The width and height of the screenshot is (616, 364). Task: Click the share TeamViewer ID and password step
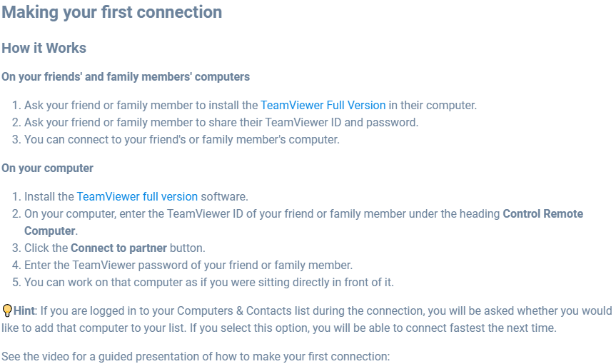pyautogui.click(x=221, y=123)
